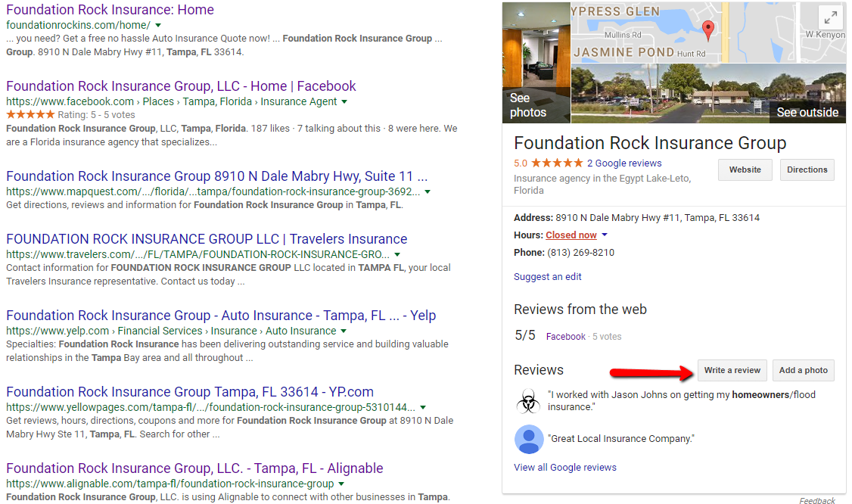Click the Add a photo button
852x504 pixels.
[803, 370]
